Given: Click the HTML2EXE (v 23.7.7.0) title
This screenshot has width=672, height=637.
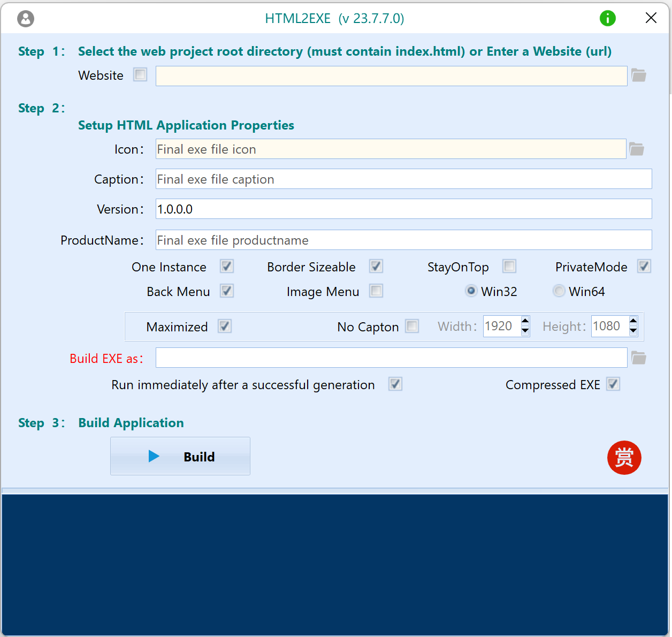Looking at the screenshot, I should click(x=335, y=19).
